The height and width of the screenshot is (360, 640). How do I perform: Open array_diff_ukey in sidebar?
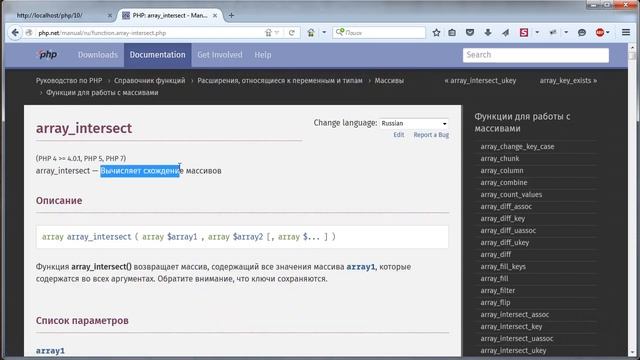[504, 242]
